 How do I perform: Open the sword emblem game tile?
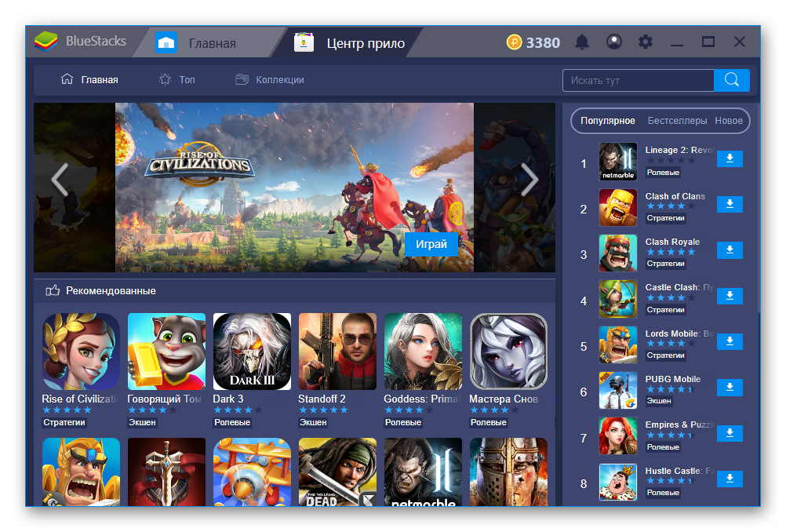166,472
